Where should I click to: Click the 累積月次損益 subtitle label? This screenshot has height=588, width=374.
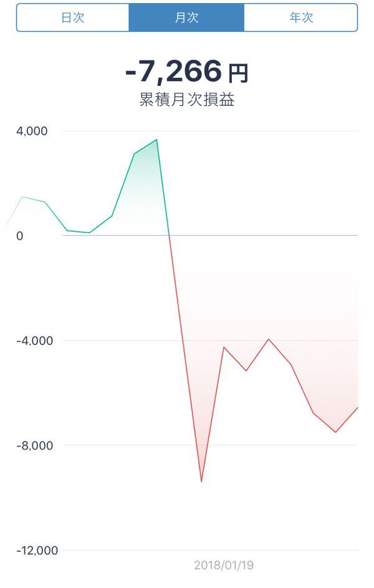187,100
